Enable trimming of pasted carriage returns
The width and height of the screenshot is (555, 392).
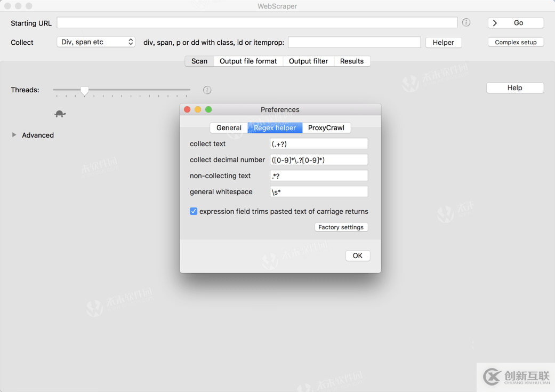click(x=194, y=211)
